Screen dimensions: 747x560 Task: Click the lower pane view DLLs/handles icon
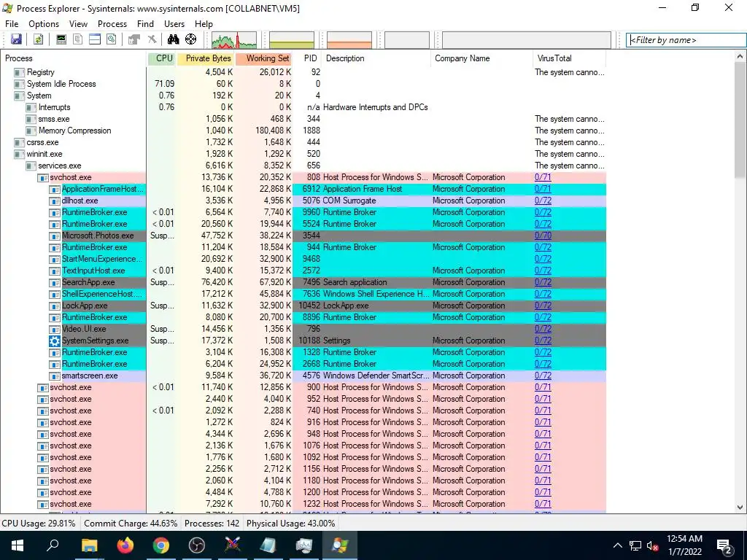(112, 39)
